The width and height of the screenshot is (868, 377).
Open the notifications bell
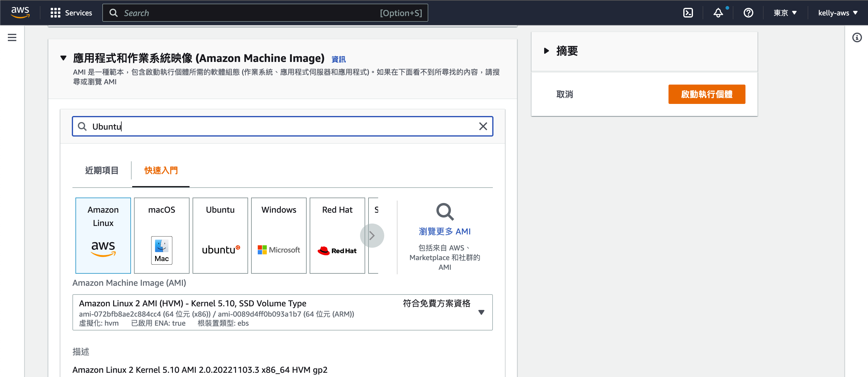pyautogui.click(x=718, y=13)
